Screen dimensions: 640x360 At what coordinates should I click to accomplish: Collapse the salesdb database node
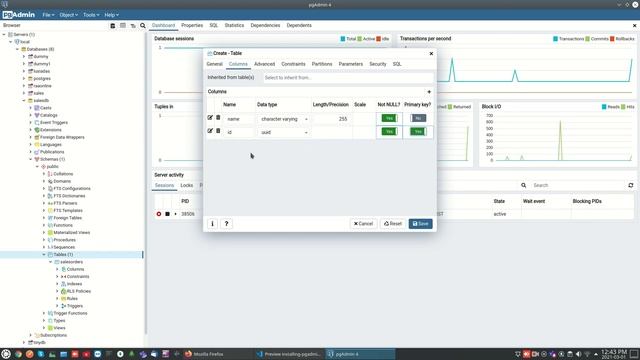click(24, 100)
